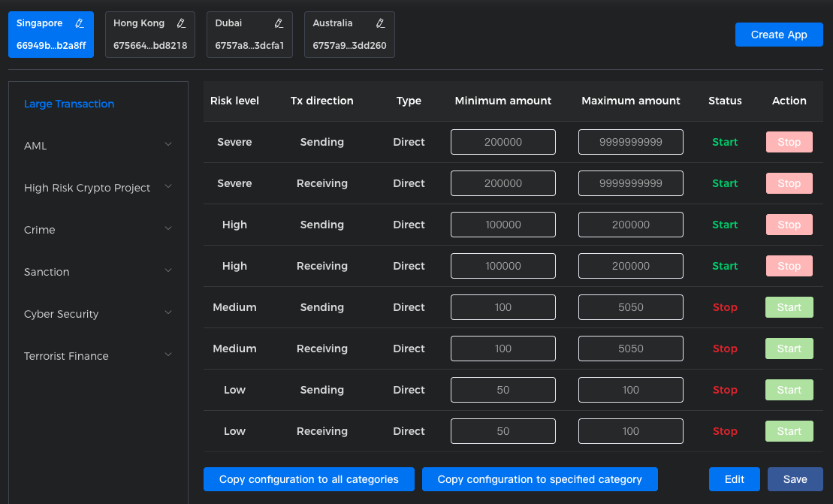Start the Medium Sending rule
Screen dimensions: 833x504
click(789, 307)
